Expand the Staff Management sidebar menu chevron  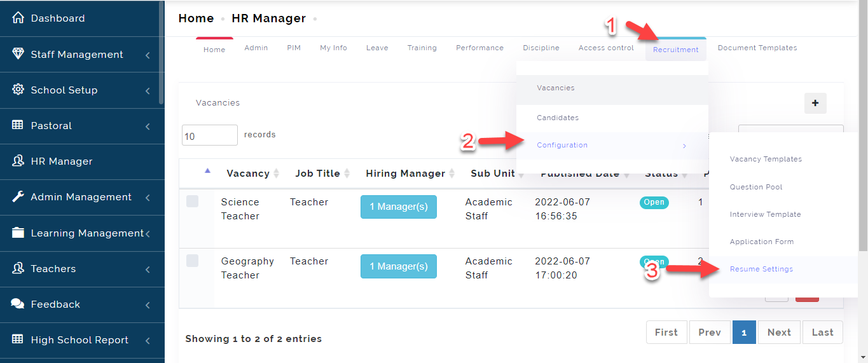point(148,55)
